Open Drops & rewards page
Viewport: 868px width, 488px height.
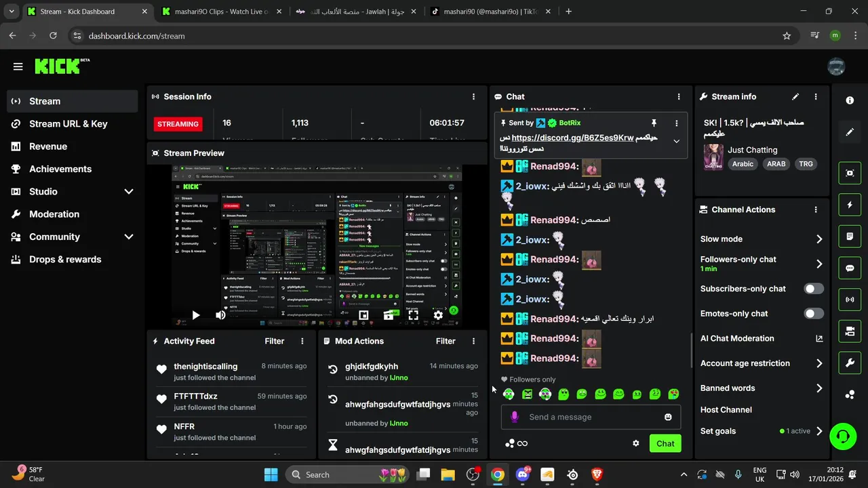tap(73, 260)
